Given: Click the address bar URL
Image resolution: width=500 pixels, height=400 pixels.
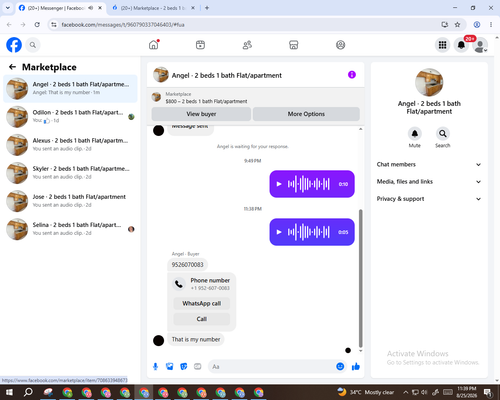Looking at the screenshot, I should click(x=123, y=25).
